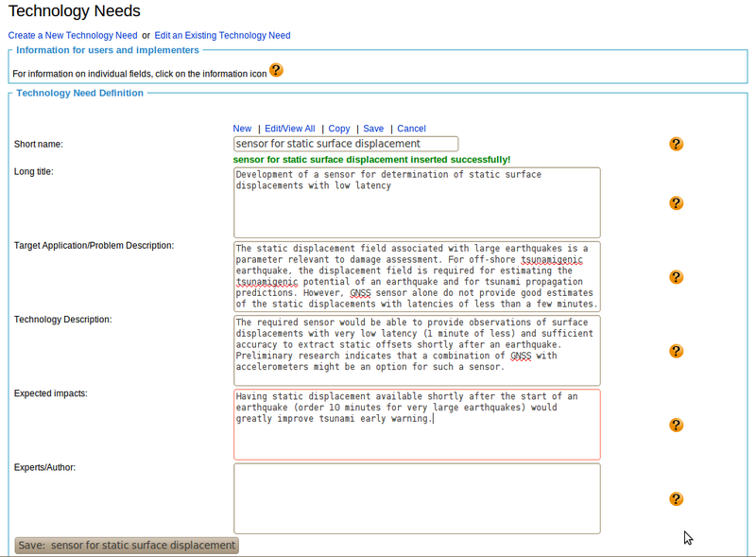Open help icon for Technology Description field
This screenshot has width=756, height=557.
coord(676,351)
